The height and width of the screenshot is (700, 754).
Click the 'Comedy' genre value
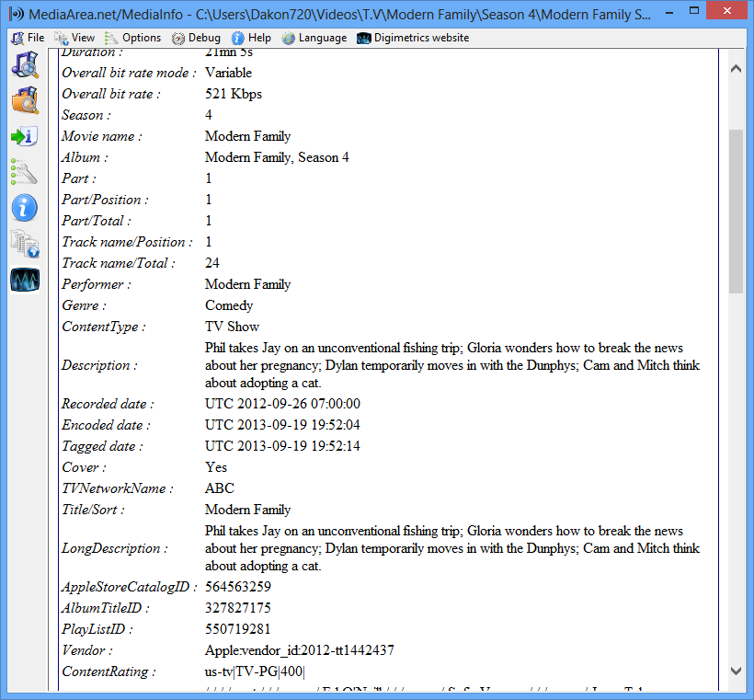[x=229, y=305]
